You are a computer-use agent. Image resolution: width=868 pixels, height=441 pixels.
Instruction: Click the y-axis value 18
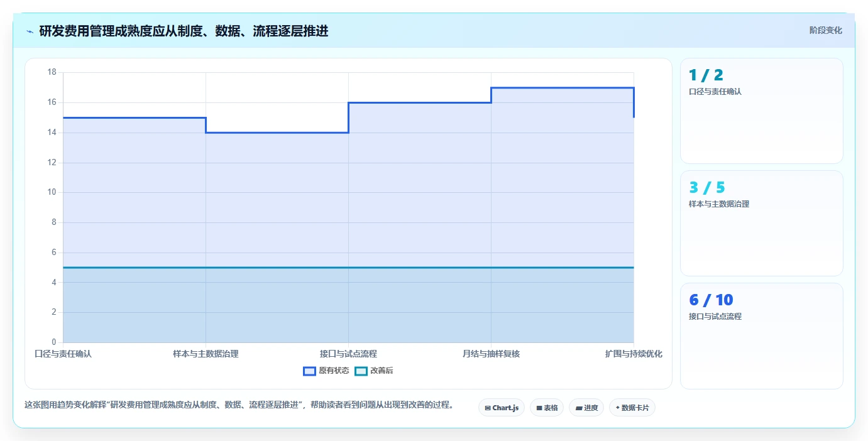coord(52,72)
